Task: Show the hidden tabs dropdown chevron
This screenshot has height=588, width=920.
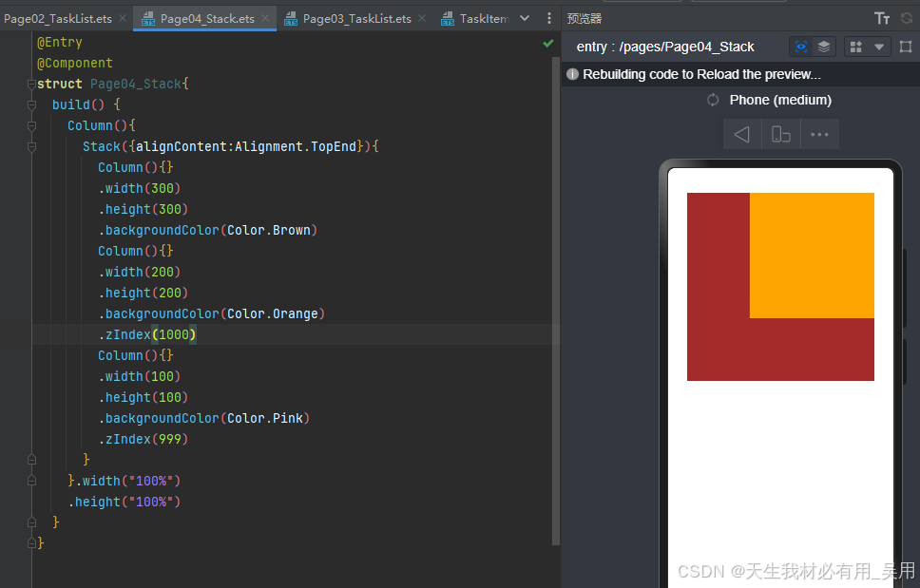Action: tap(525, 18)
